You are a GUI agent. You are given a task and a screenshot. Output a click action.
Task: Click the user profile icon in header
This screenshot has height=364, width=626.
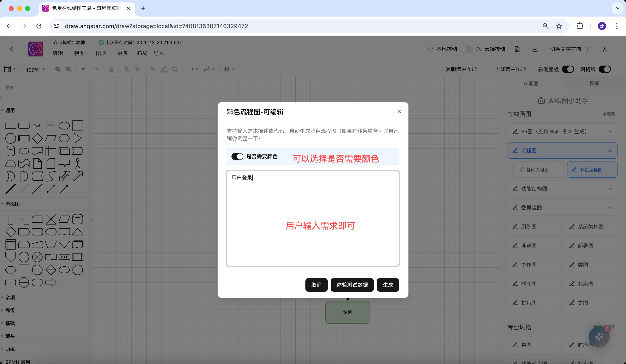pos(605,49)
